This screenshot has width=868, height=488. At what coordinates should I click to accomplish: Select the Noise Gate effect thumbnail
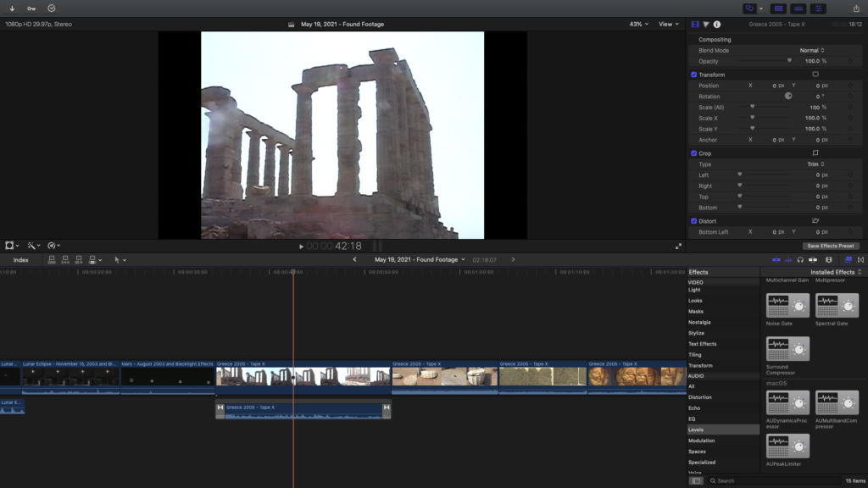[787, 305]
